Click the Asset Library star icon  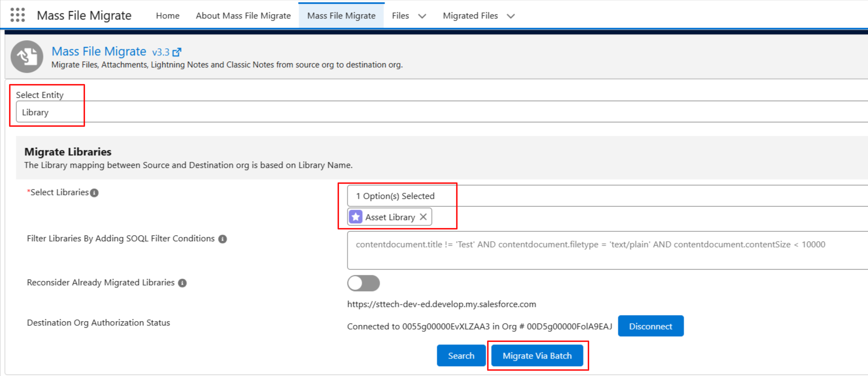[356, 217]
